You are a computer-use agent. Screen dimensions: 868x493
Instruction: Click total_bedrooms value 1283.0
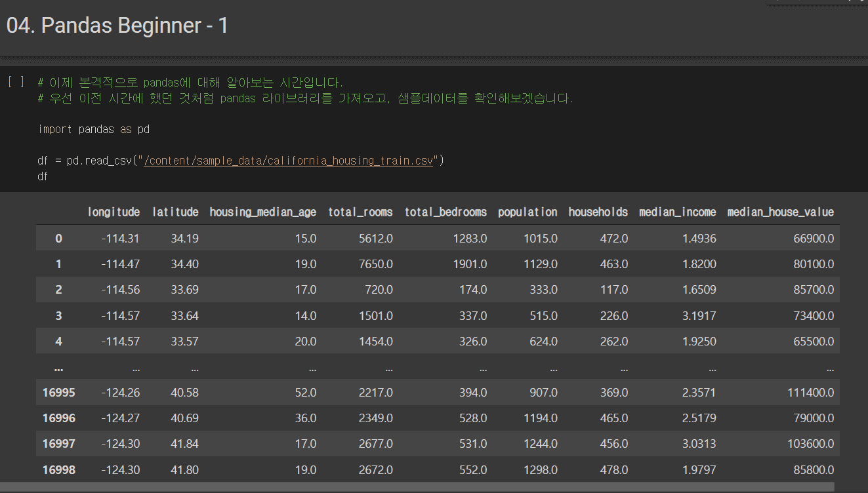470,239
